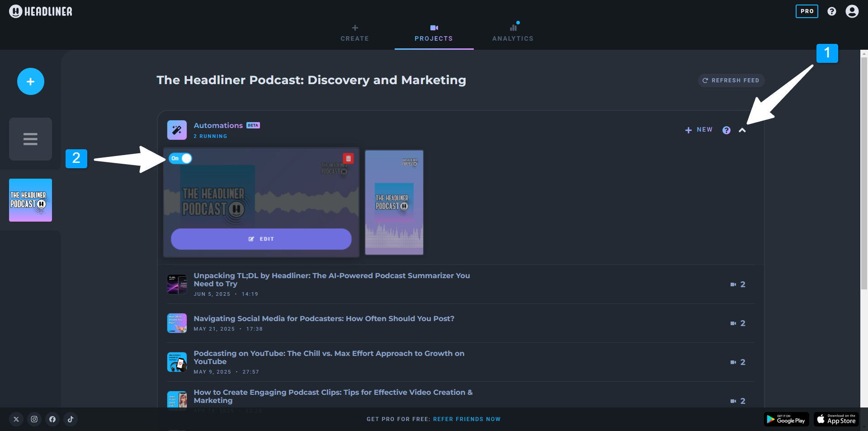Open the help question mark icon in header
868x431 pixels.
coord(831,11)
